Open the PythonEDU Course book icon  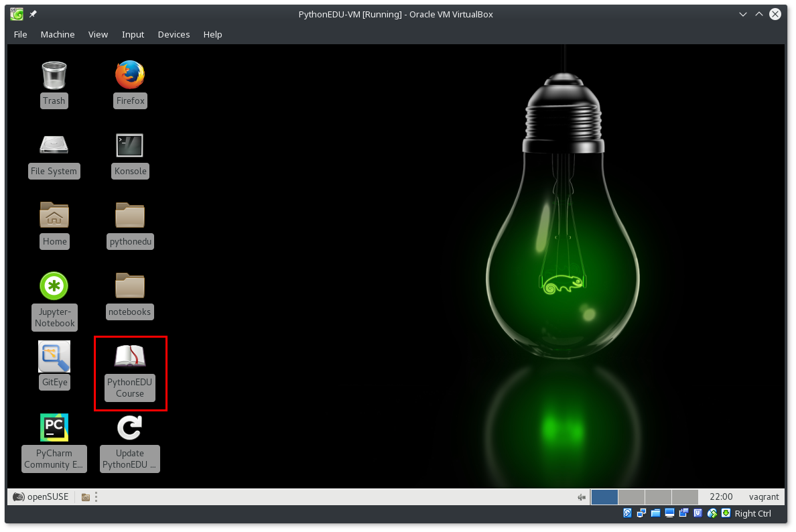[130, 356]
